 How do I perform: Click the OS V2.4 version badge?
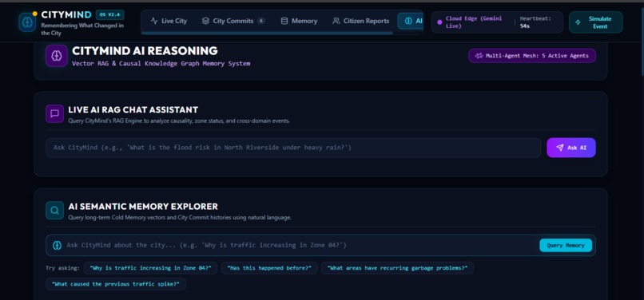pyautogui.click(x=109, y=15)
